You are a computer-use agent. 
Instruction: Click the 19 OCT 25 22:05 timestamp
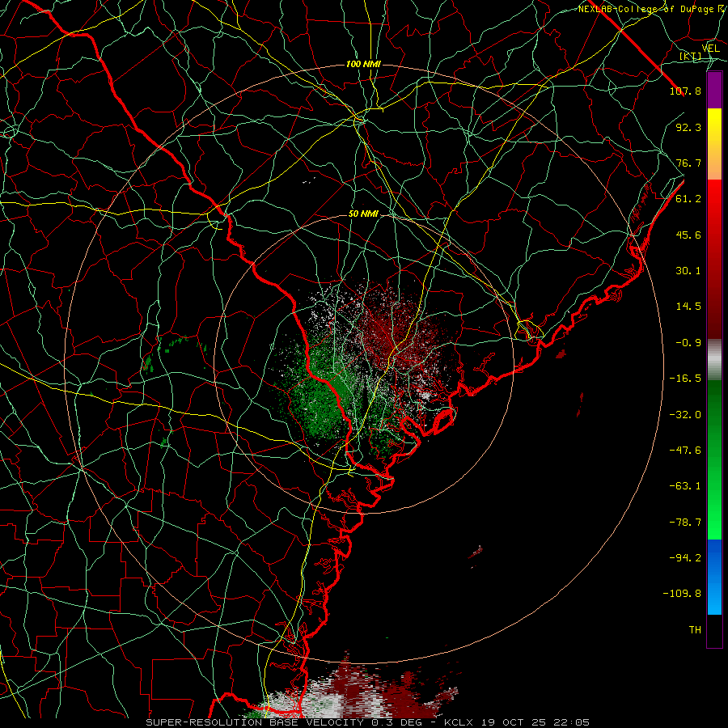click(534, 722)
